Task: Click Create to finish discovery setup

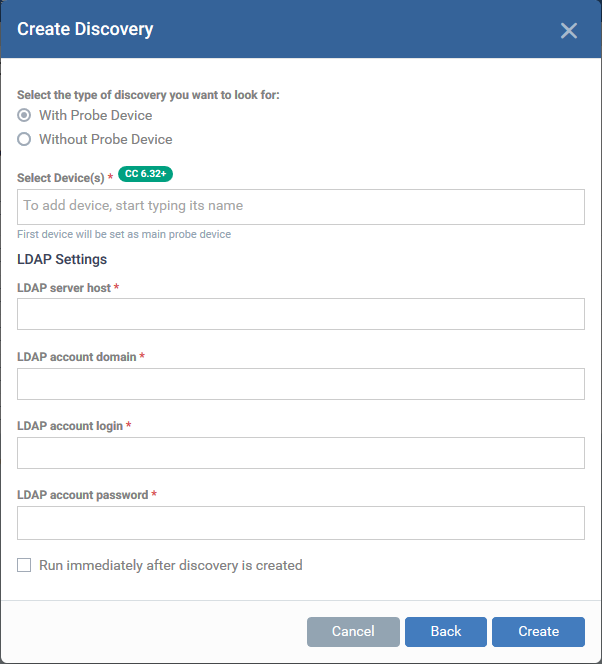Action: (x=538, y=631)
